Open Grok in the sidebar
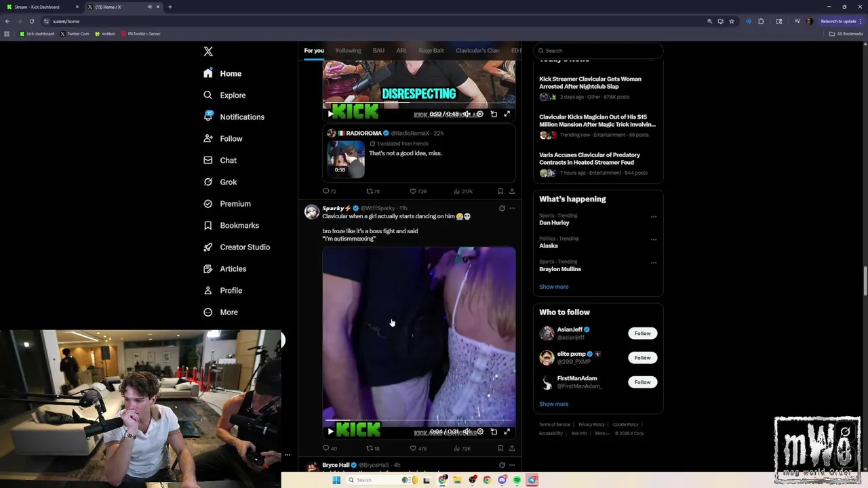 coord(220,182)
